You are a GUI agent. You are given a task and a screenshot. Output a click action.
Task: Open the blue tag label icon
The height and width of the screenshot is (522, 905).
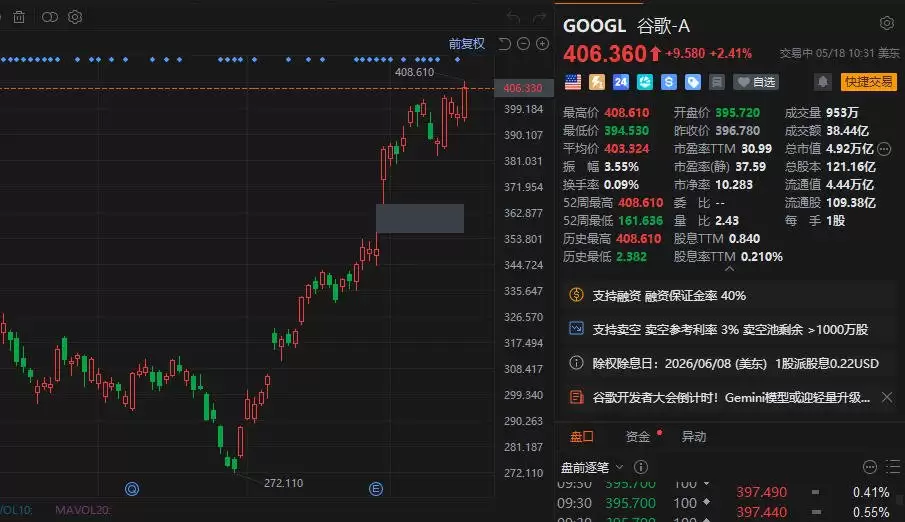[x=693, y=82]
